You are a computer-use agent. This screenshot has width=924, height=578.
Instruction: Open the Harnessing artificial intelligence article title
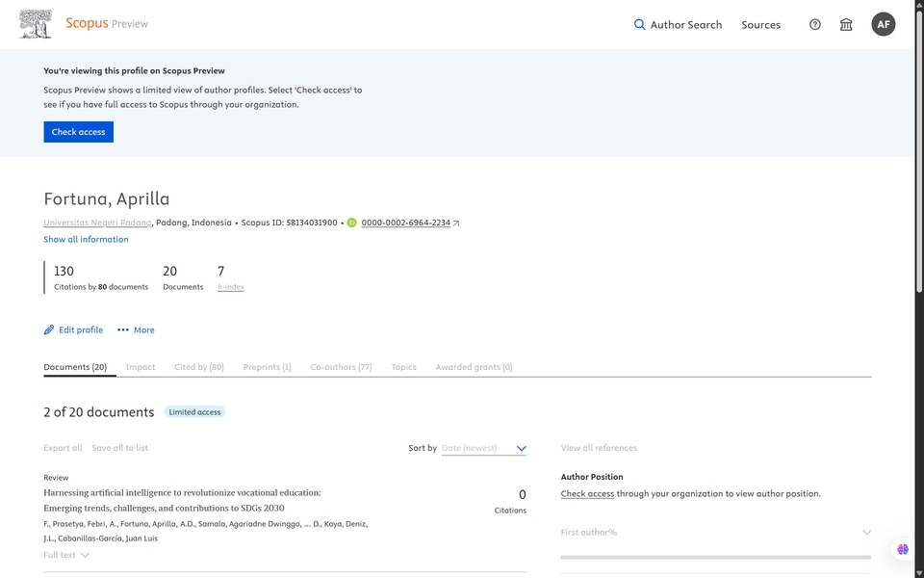coord(182,500)
